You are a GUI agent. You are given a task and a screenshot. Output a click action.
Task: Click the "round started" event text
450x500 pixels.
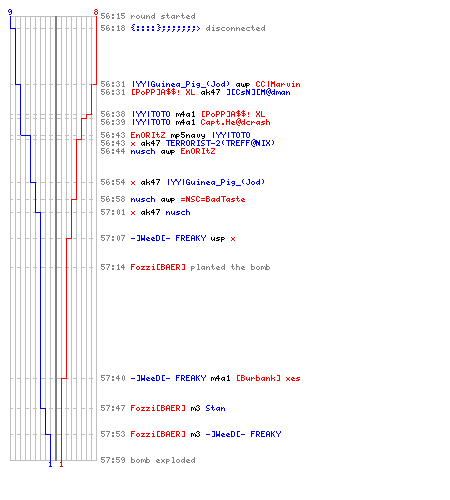(163, 16)
